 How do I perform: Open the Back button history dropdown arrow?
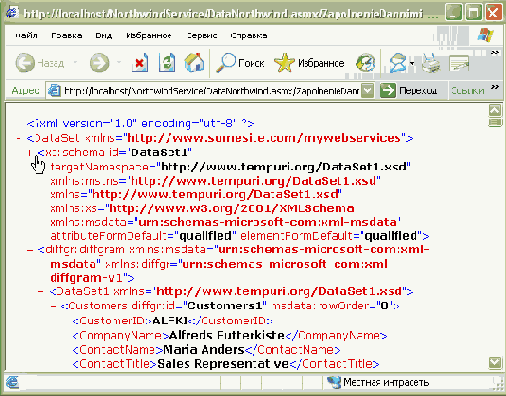75,62
